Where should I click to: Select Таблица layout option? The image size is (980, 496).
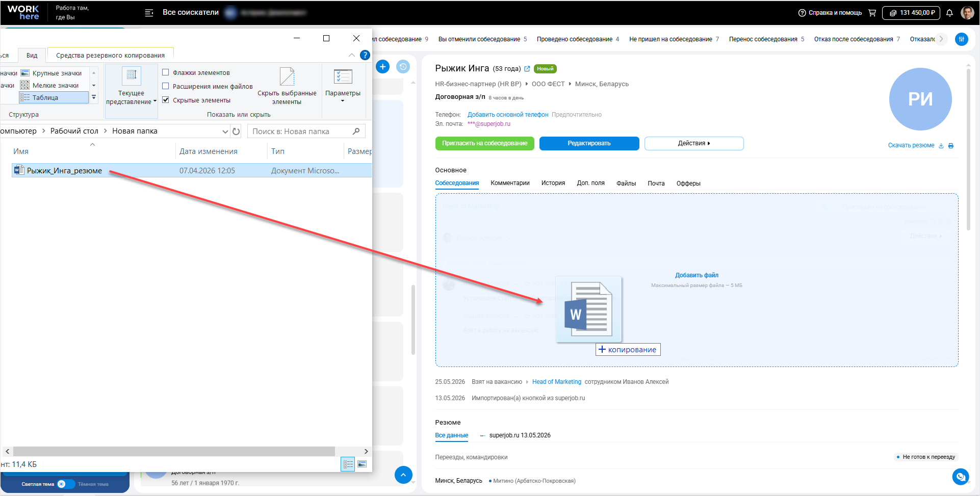tap(54, 97)
